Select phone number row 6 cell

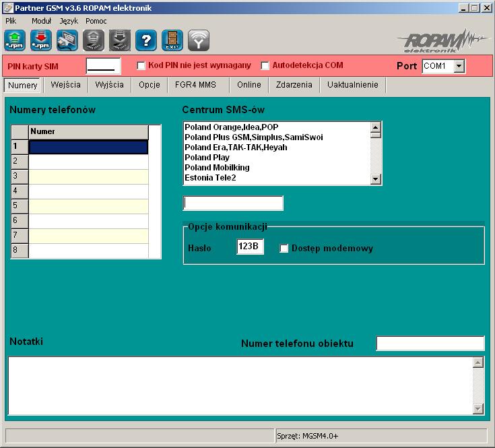pos(89,221)
